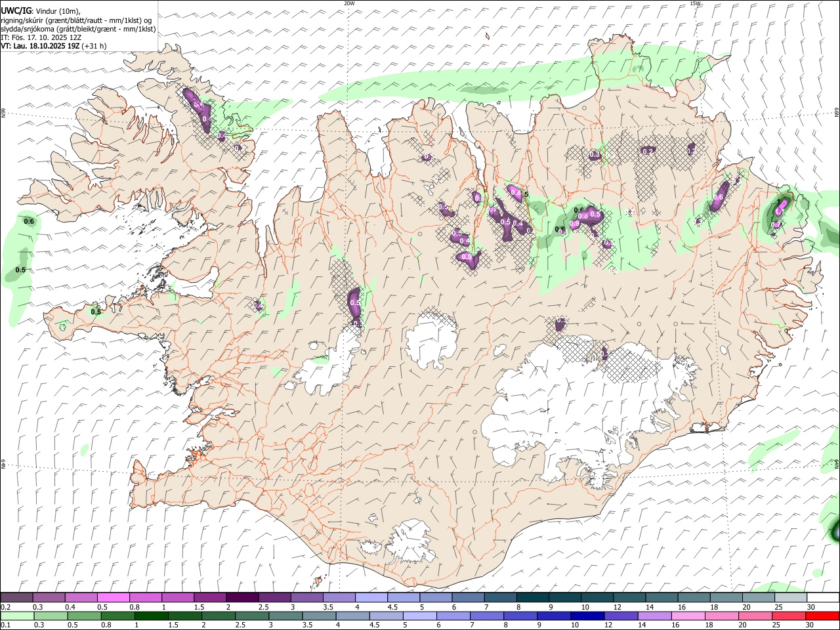The height and width of the screenshot is (630, 840).
Task: Click the "30" label in the rain legend row
Action: pos(810,625)
